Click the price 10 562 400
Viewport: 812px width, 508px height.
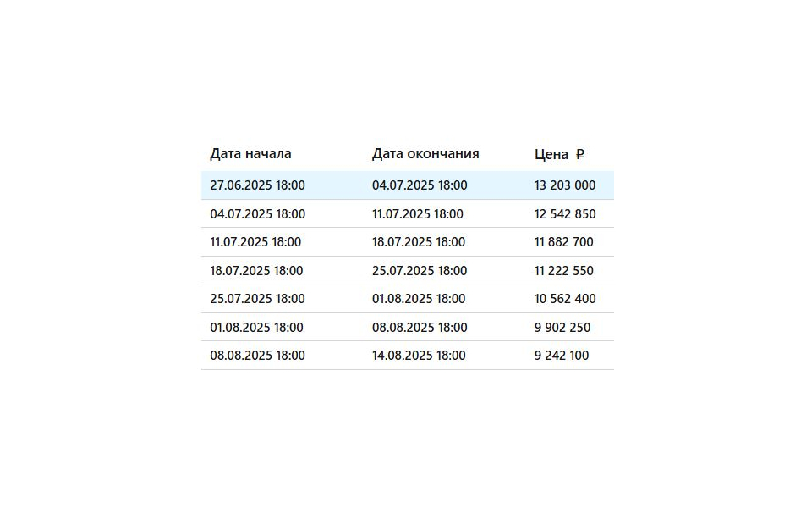point(565,299)
